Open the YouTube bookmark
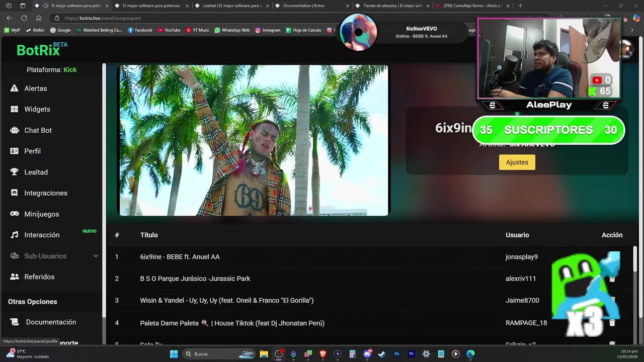Viewport: 644px width, 362px height. (169, 30)
